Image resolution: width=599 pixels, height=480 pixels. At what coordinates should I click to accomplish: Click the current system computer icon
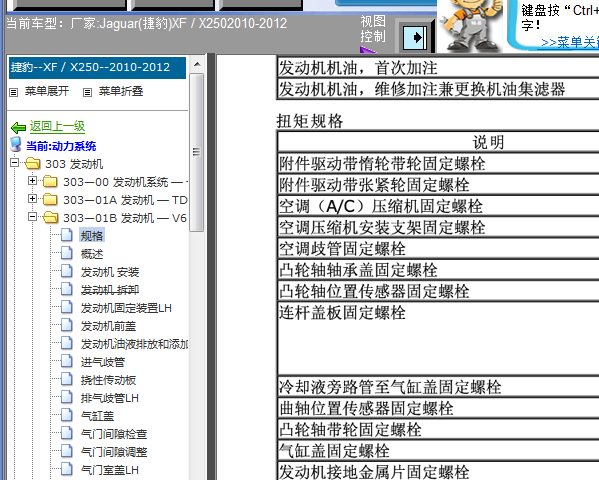point(16,144)
